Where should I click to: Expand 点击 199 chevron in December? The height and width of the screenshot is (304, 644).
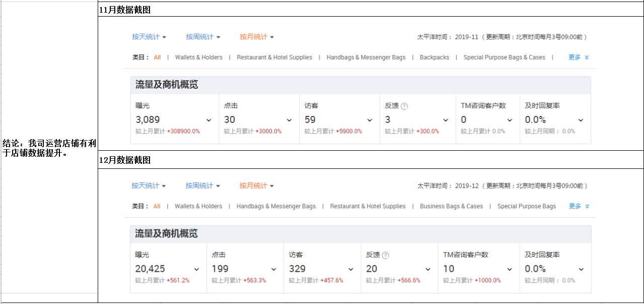click(273, 269)
